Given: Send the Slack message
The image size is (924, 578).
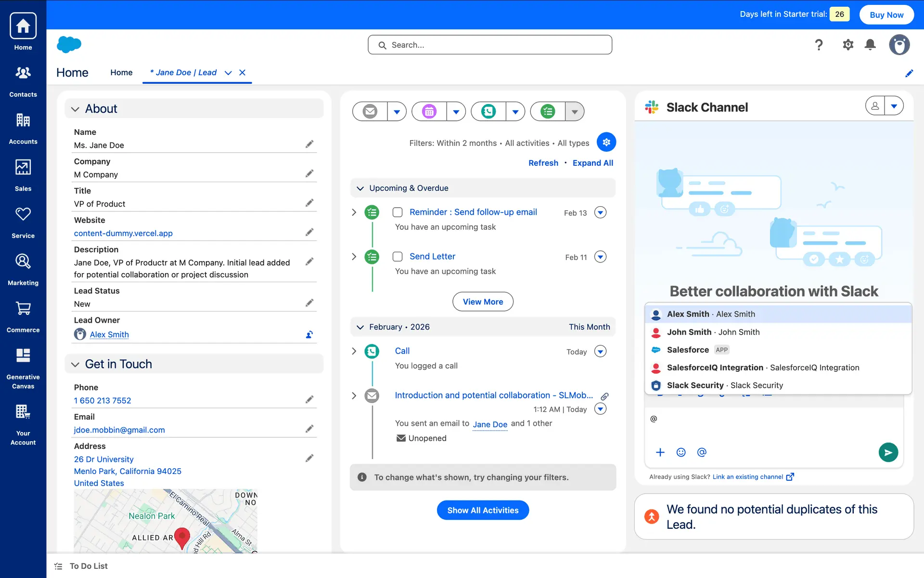Looking at the screenshot, I should 888,452.
